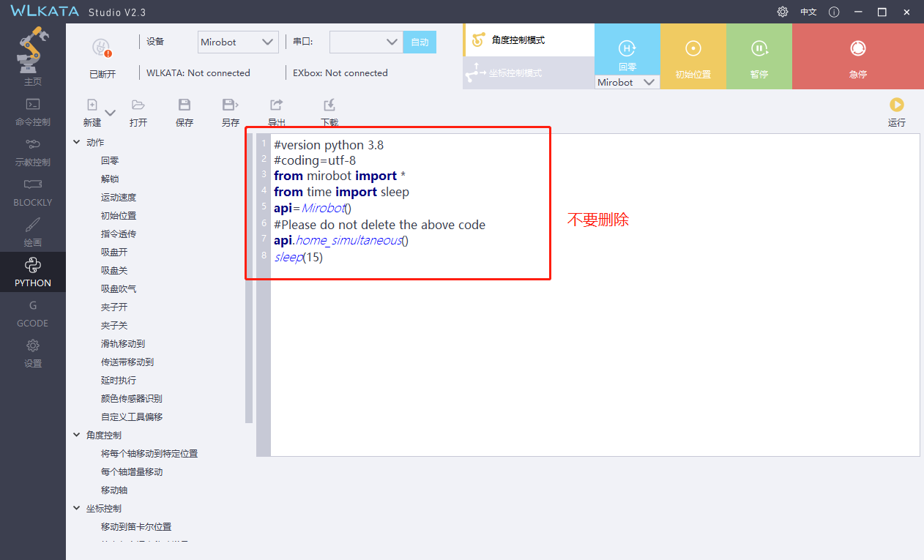Click the 吸盘开 command item
Image resolution: width=924 pixels, height=560 pixels.
(x=114, y=253)
